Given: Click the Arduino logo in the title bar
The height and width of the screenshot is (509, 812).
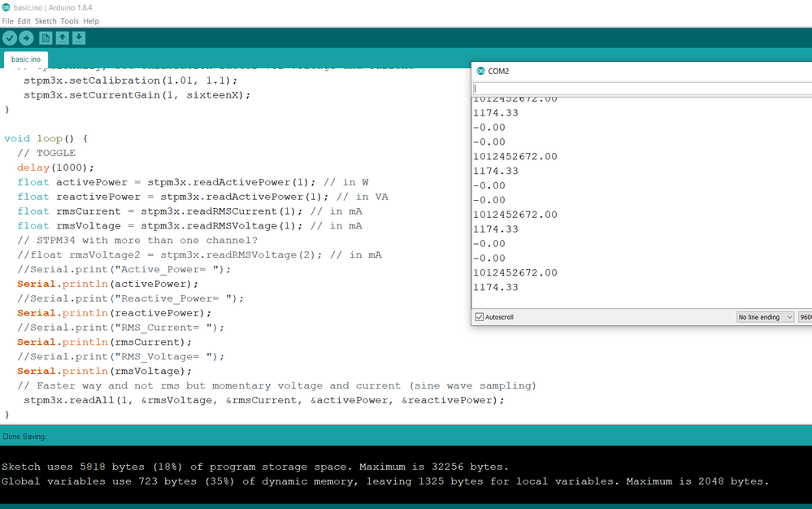Looking at the screenshot, I should click(x=6, y=7).
